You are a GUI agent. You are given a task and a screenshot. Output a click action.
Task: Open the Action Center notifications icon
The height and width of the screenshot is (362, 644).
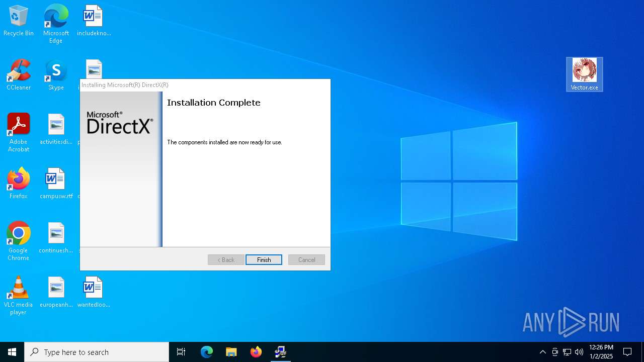[627, 352]
